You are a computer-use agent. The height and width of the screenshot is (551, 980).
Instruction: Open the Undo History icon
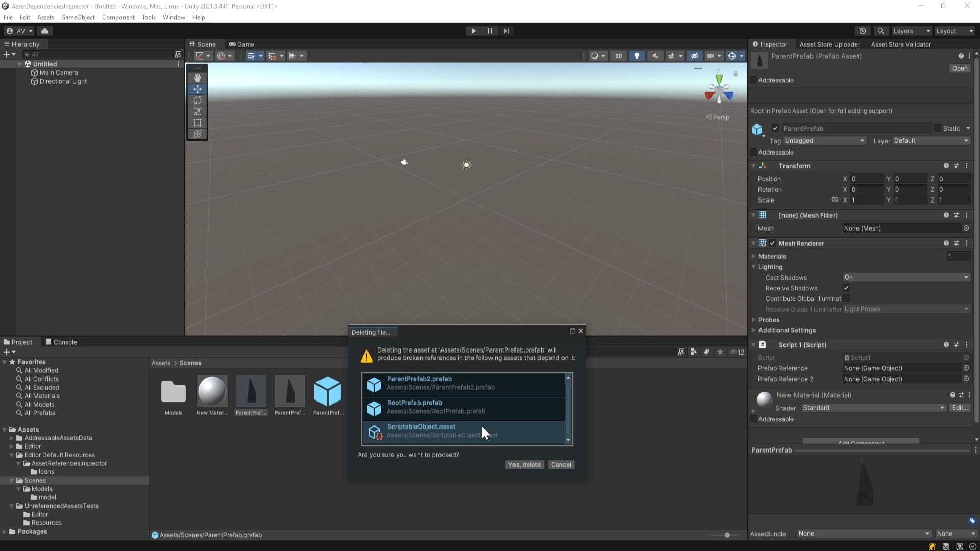[x=863, y=31]
